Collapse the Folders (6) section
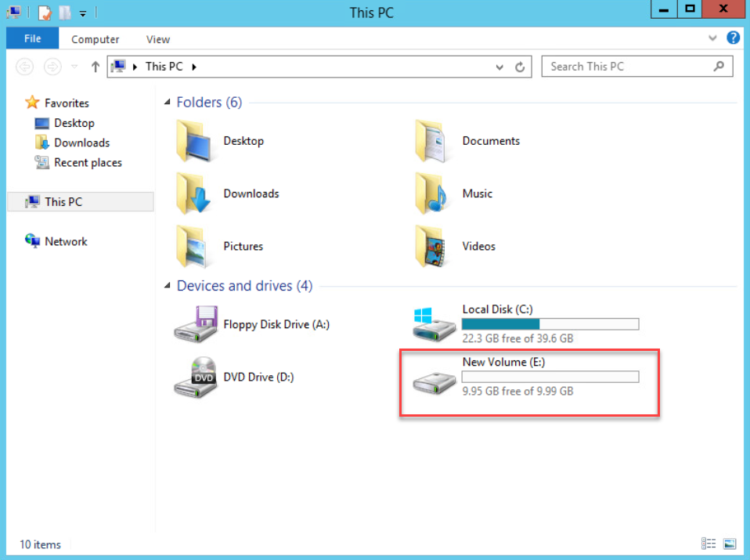The width and height of the screenshot is (750, 560). coord(168,102)
